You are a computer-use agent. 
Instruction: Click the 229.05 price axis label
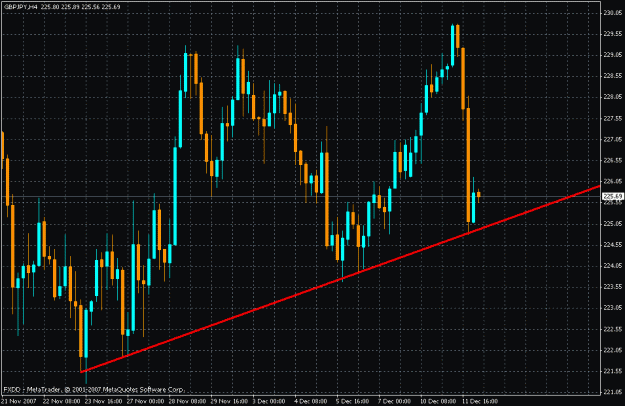(x=613, y=55)
